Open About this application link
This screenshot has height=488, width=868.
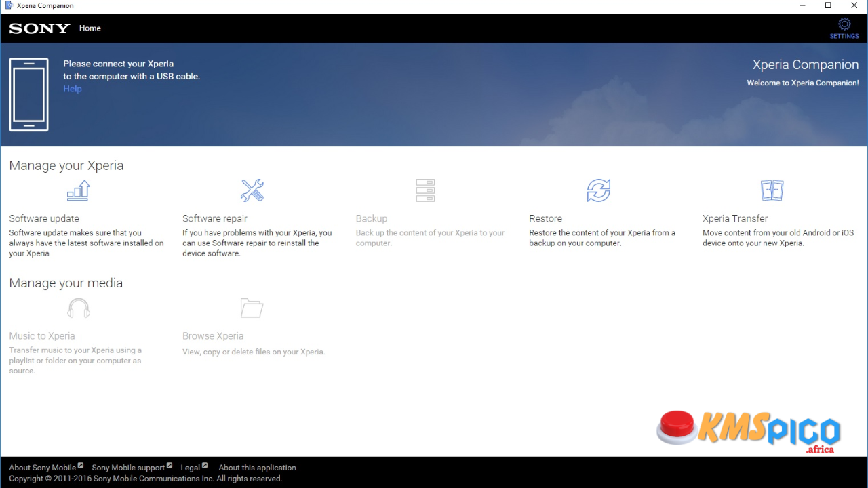258,468
